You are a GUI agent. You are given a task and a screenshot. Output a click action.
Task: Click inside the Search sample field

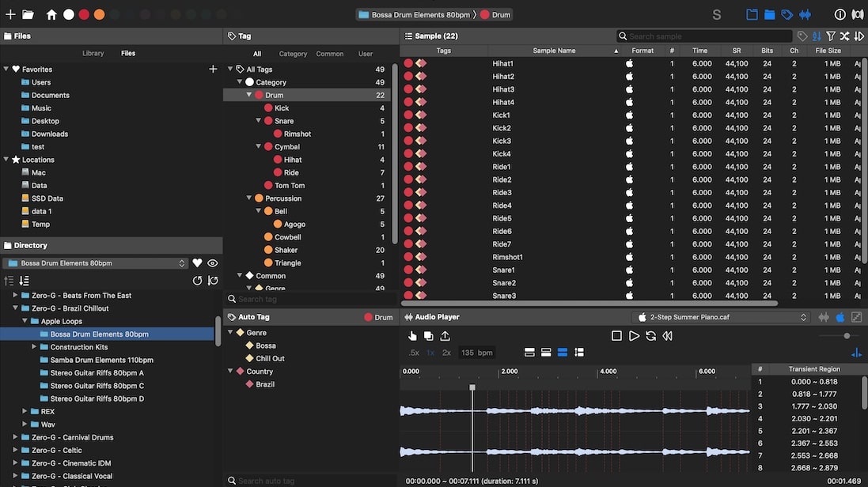pos(704,35)
